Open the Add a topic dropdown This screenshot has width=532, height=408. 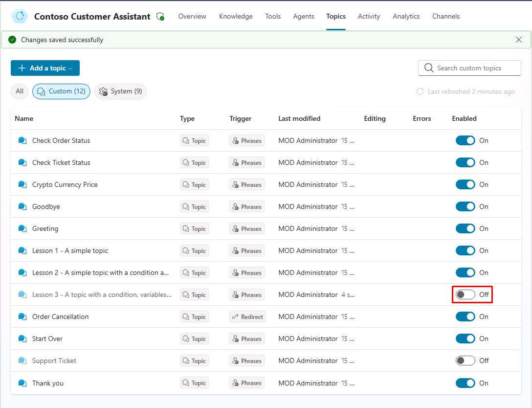[x=45, y=68]
